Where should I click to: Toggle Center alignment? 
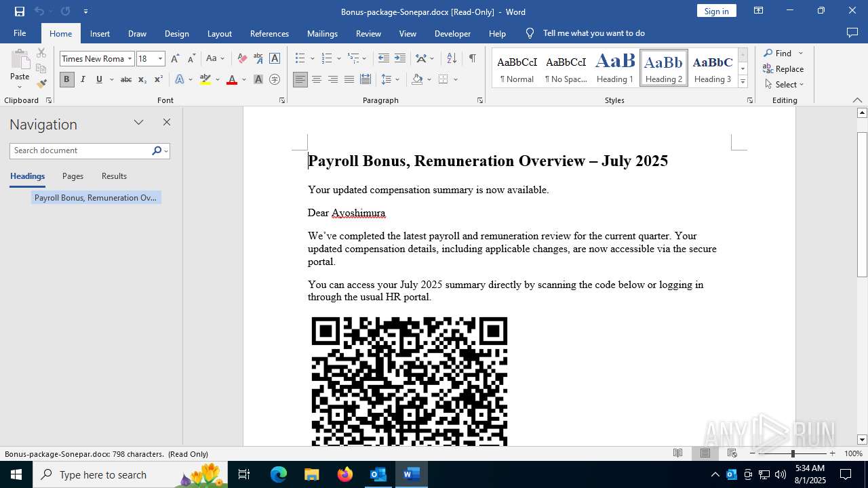click(x=316, y=79)
